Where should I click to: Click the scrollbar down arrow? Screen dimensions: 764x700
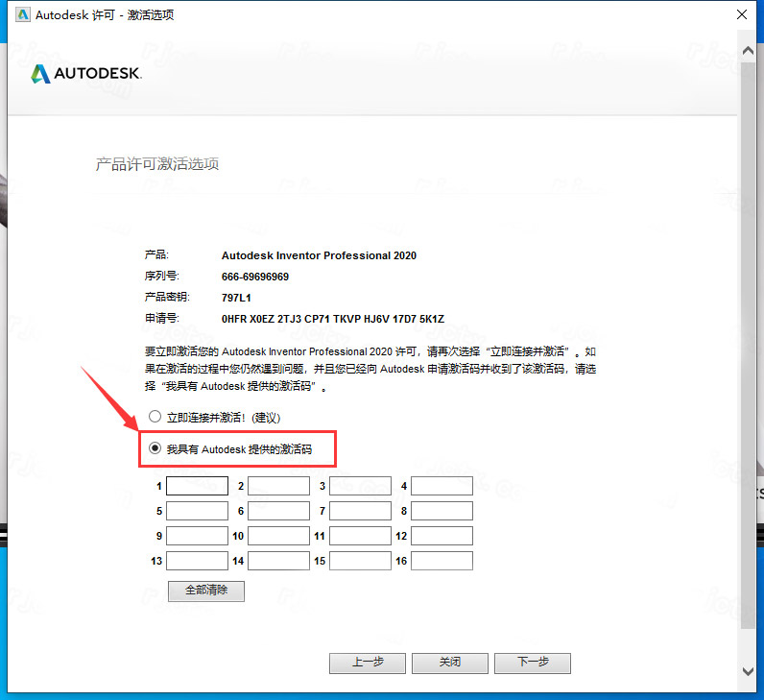pos(748,671)
